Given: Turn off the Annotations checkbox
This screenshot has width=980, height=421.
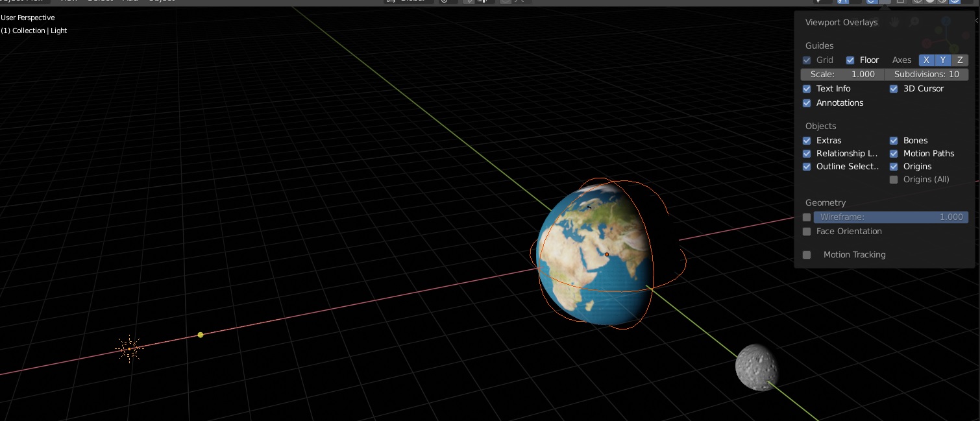Looking at the screenshot, I should point(807,103).
